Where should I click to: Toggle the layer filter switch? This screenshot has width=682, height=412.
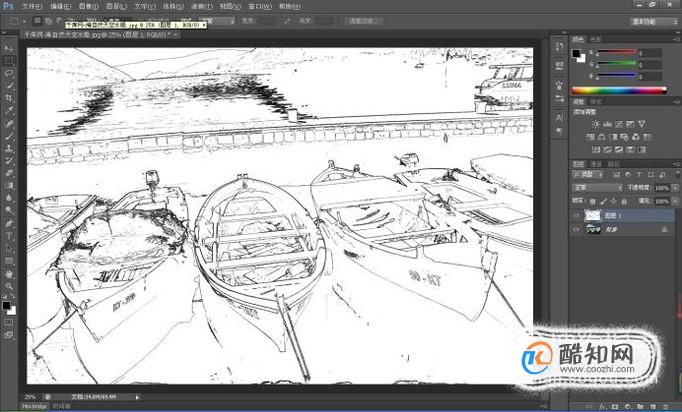coord(678,174)
